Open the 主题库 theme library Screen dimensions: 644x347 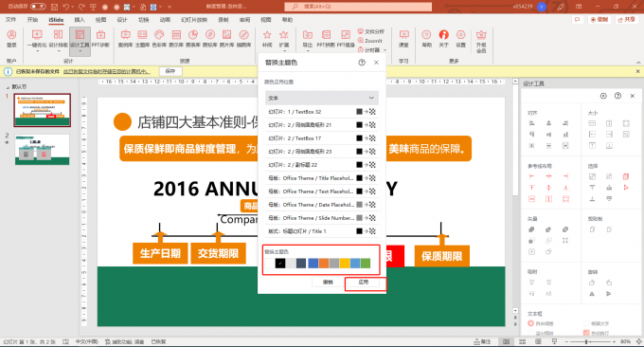pos(142,39)
